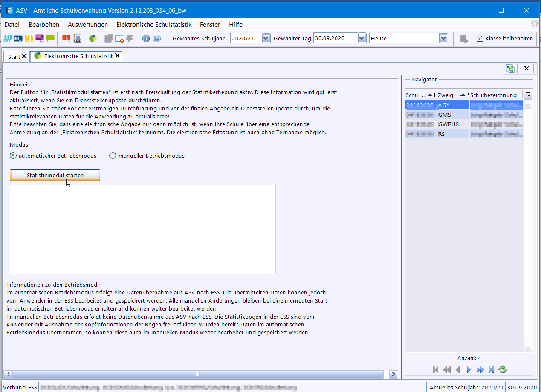This screenshot has width=541, height=392.
Task: Jump to last record in Navigator
Action: point(492,369)
